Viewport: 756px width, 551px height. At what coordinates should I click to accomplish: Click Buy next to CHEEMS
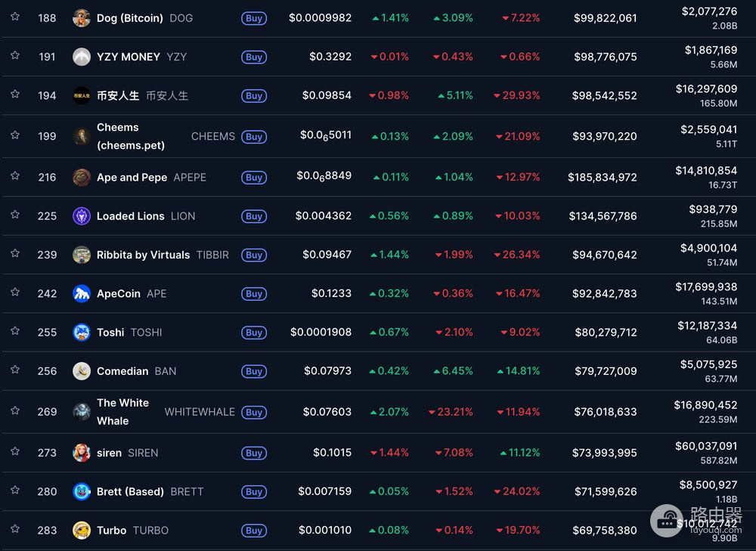coord(254,136)
